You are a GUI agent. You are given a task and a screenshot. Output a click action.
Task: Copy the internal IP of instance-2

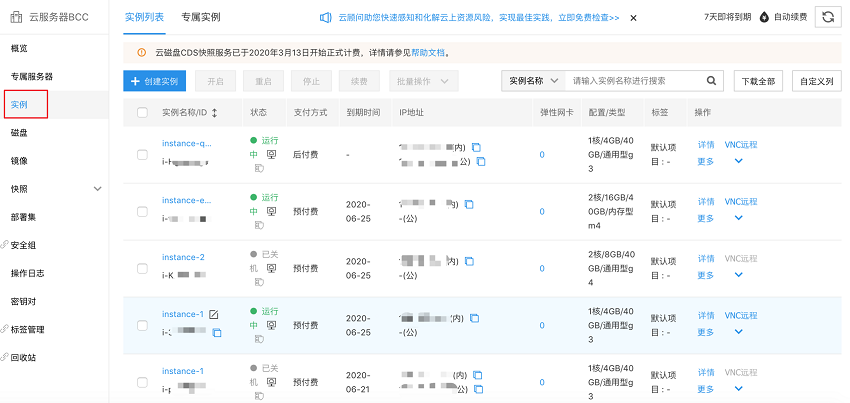point(469,261)
